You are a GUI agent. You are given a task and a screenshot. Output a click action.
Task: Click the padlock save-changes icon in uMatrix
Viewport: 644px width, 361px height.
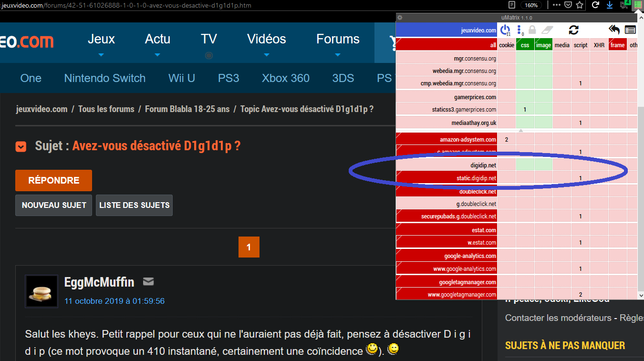pos(532,30)
